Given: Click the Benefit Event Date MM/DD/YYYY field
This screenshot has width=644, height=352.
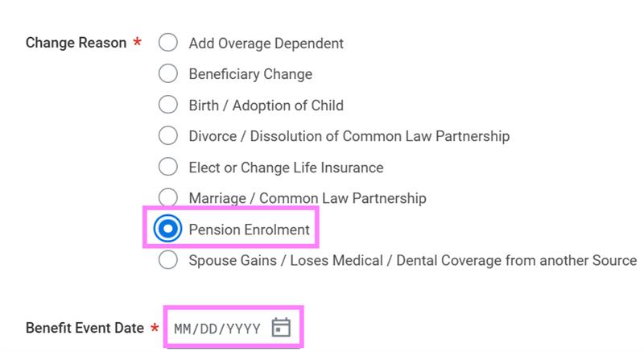Looking at the screenshot, I should tap(217, 328).
